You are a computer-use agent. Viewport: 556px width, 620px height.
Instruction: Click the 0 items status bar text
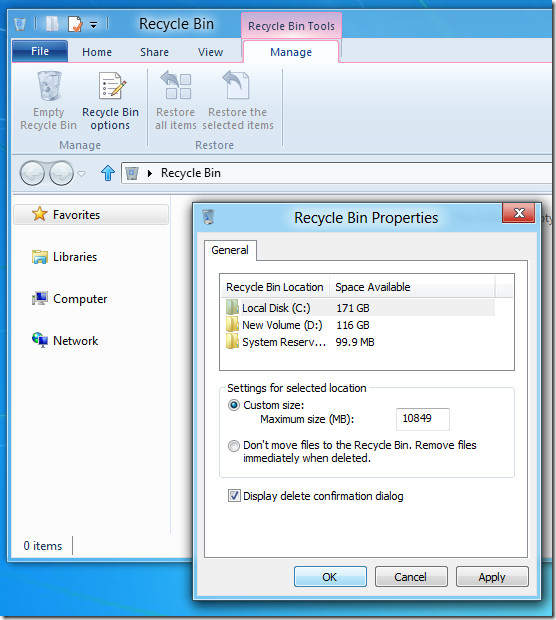point(43,546)
